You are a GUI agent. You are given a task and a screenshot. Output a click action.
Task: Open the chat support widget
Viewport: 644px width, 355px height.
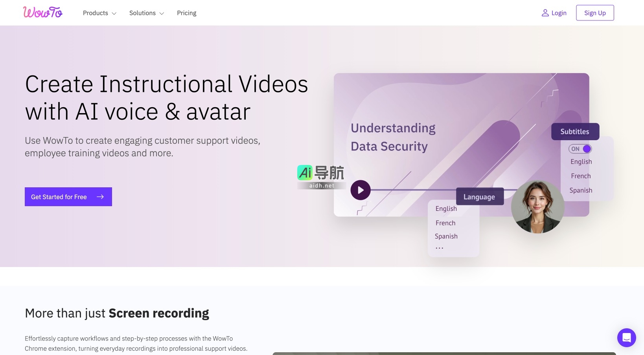(x=626, y=337)
